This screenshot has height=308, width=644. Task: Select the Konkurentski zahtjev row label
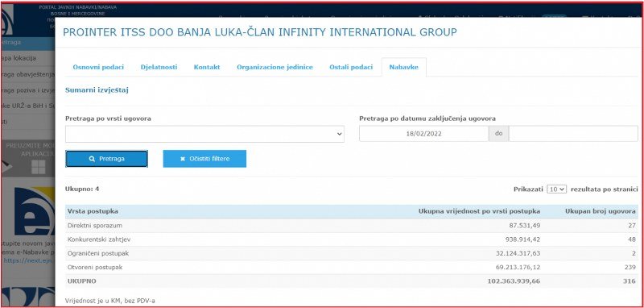tap(99, 239)
